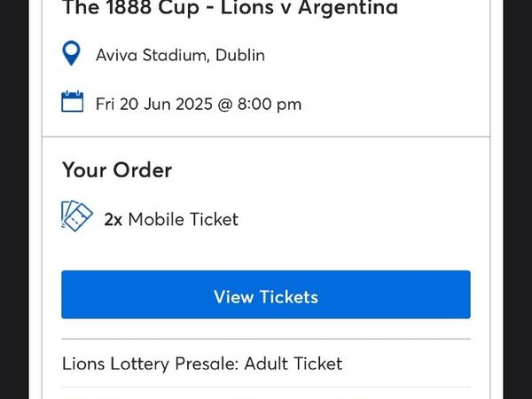Click the Fri 20 Jun 2025 date

[154, 104]
